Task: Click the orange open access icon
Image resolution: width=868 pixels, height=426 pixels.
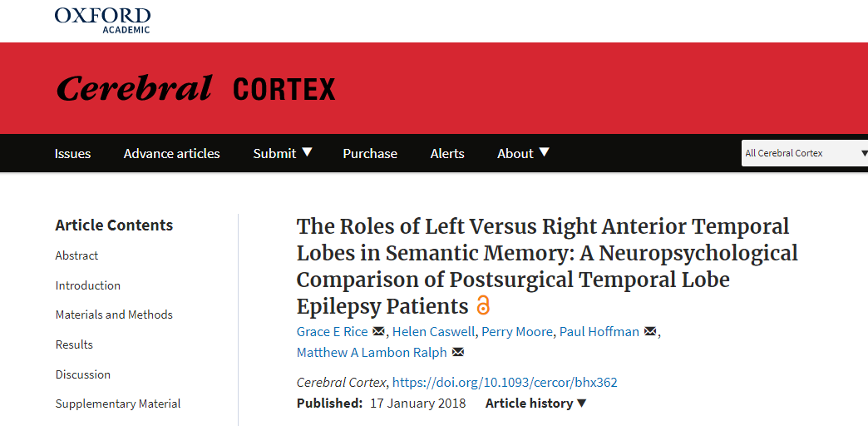Action: pyautogui.click(x=483, y=306)
